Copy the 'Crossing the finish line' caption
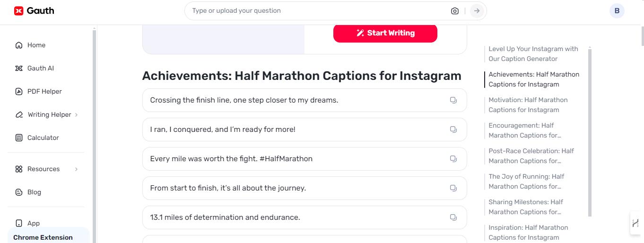The height and width of the screenshot is (243, 644). (x=453, y=100)
